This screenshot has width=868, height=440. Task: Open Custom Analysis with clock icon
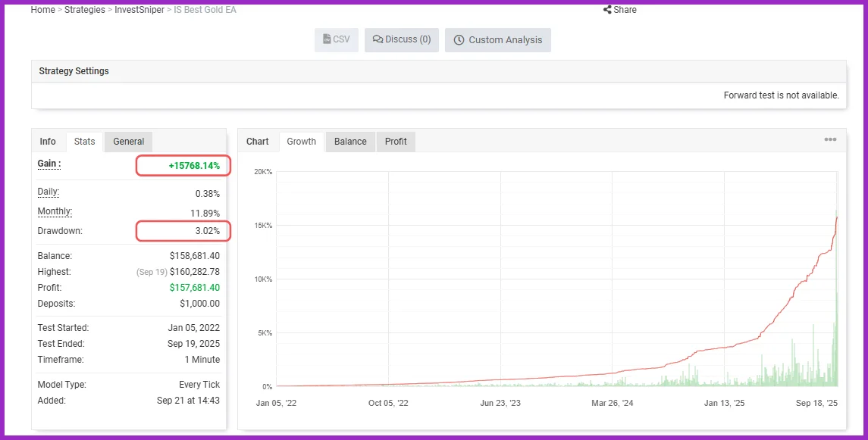[497, 40]
